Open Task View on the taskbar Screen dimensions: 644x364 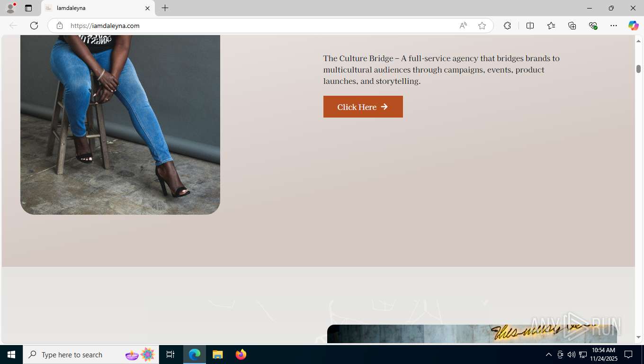point(170,355)
